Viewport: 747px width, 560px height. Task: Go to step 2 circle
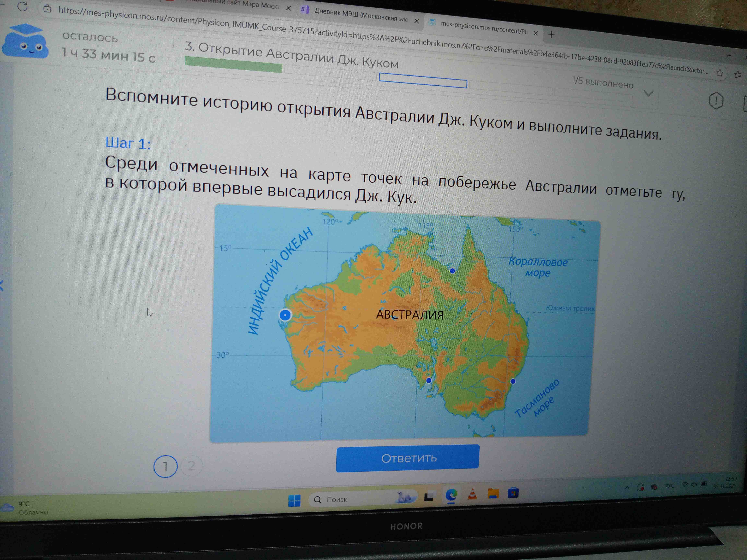click(191, 466)
